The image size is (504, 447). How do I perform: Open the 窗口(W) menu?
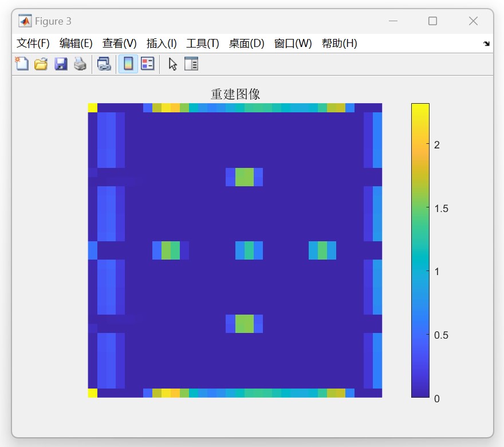(x=293, y=44)
